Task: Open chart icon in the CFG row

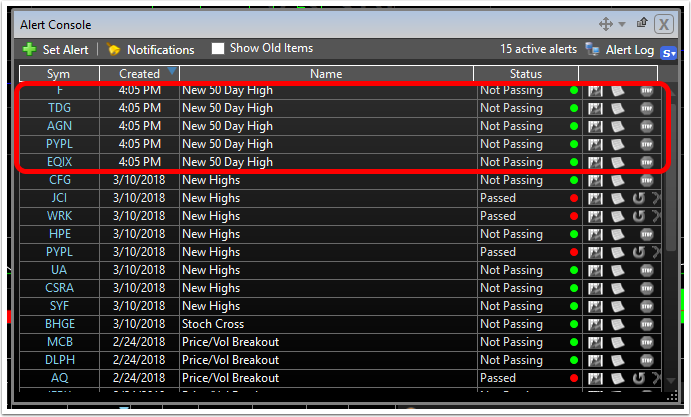Action: pos(595,180)
